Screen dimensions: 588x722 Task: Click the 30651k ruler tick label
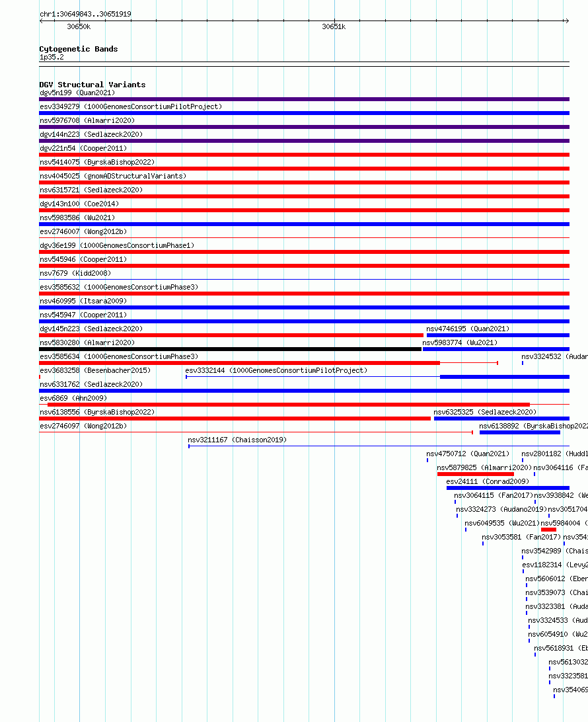coord(334,26)
